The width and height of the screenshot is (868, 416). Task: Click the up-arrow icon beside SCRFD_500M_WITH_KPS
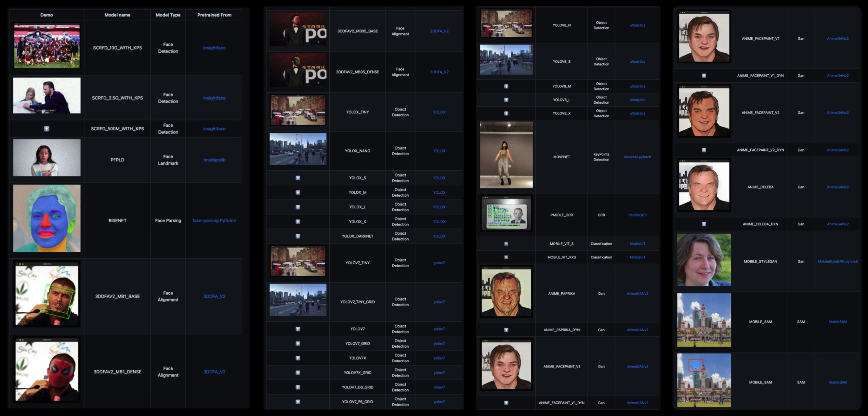pos(46,129)
